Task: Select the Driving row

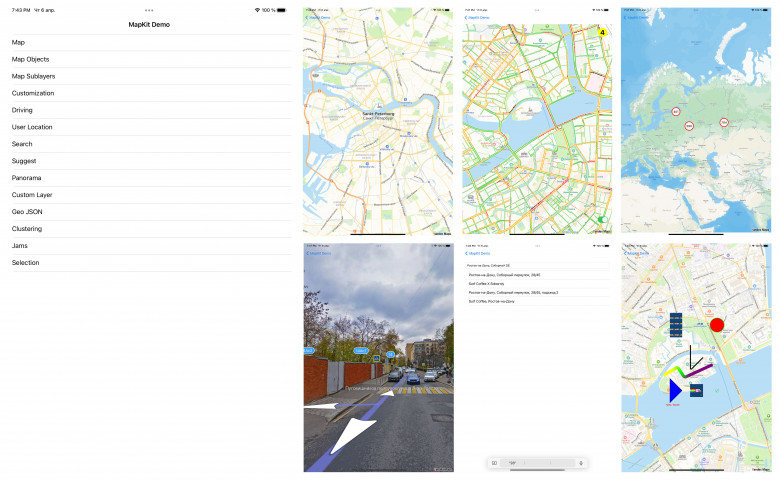Action: click(x=151, y=110)
